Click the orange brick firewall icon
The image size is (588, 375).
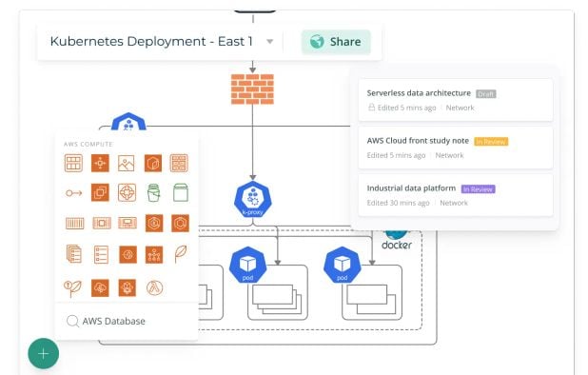click(252, 89)
